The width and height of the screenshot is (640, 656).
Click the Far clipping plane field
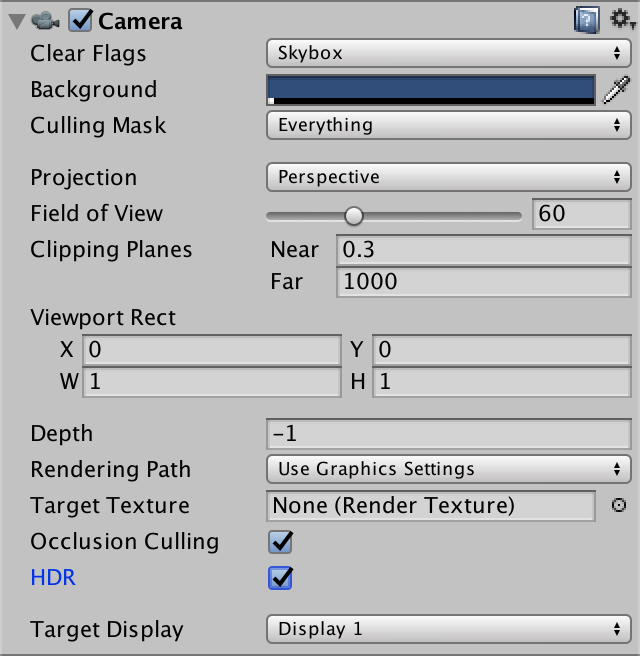484,282
